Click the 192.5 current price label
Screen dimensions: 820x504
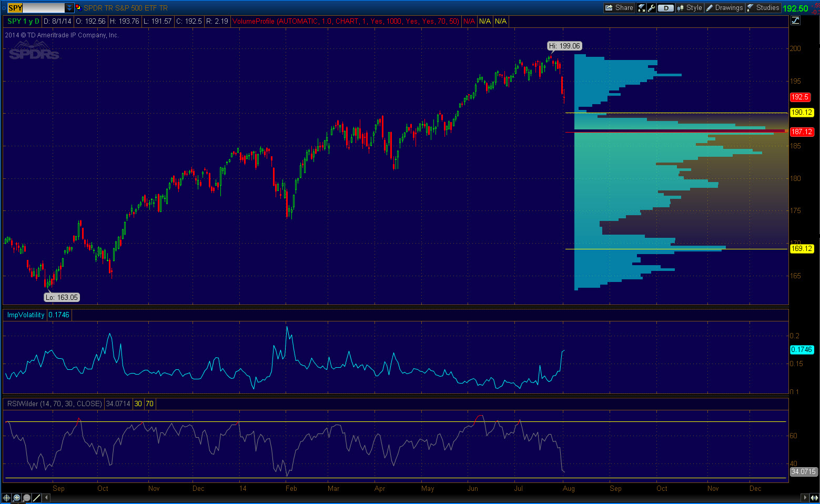tap(801, 97)
